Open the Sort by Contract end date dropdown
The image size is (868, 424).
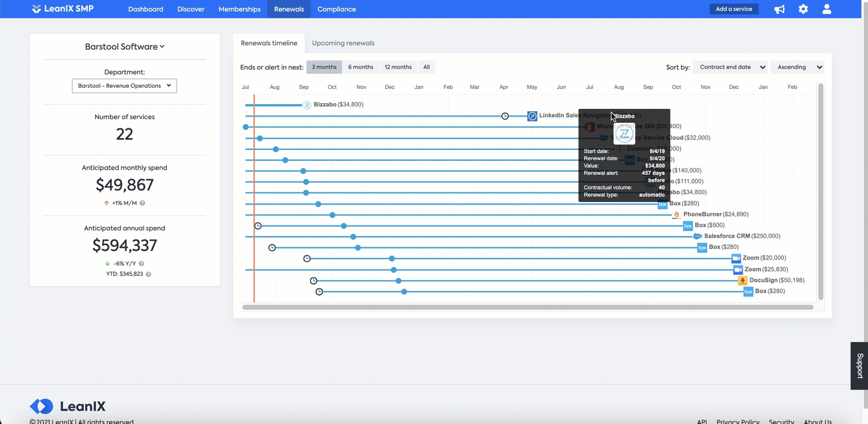point(731,67)
